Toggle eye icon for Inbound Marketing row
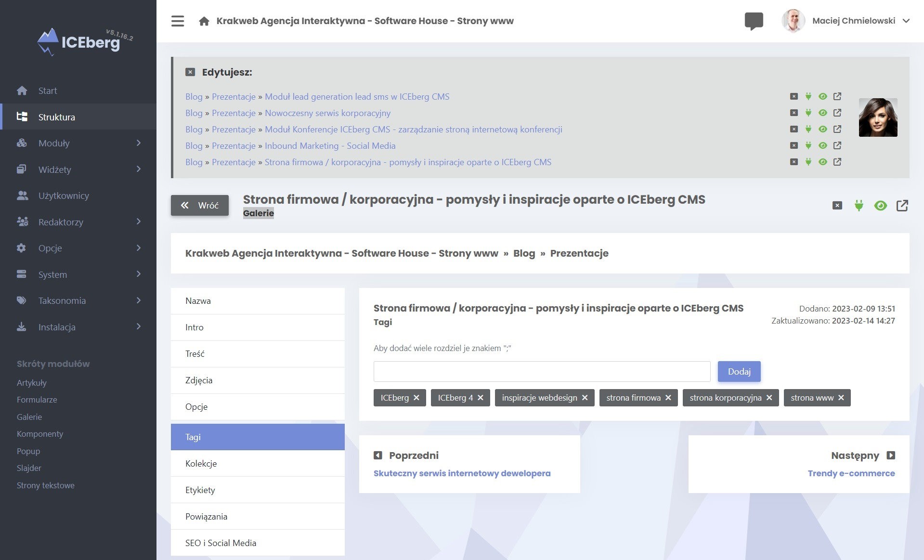Image resolution: width=924 pixels, height=560 pixels. (x=823, y=145)
